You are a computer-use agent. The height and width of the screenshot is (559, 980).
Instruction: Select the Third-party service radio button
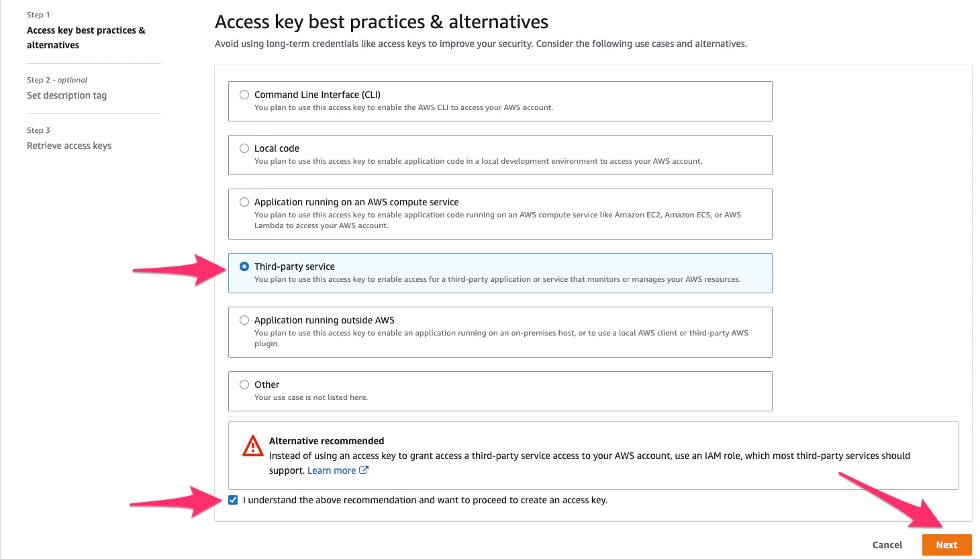244,266
